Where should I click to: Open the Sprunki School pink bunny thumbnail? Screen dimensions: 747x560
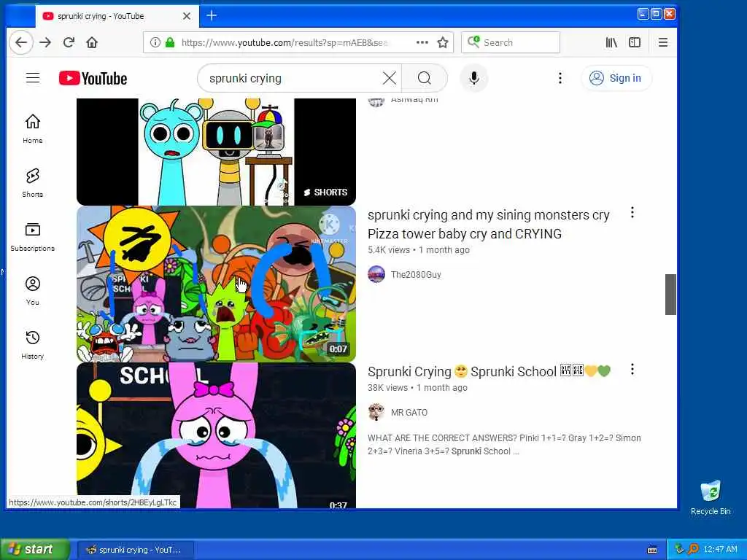coord(216,435)
